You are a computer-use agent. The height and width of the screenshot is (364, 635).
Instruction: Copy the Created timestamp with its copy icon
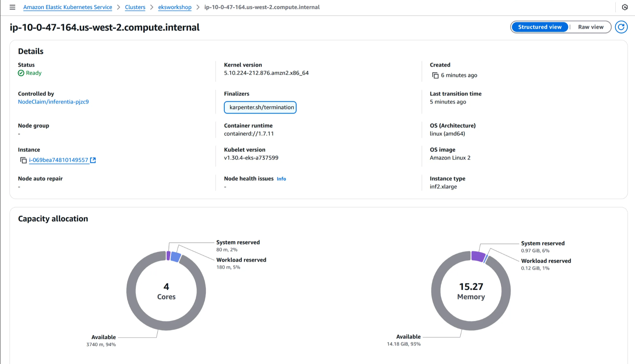435,75
